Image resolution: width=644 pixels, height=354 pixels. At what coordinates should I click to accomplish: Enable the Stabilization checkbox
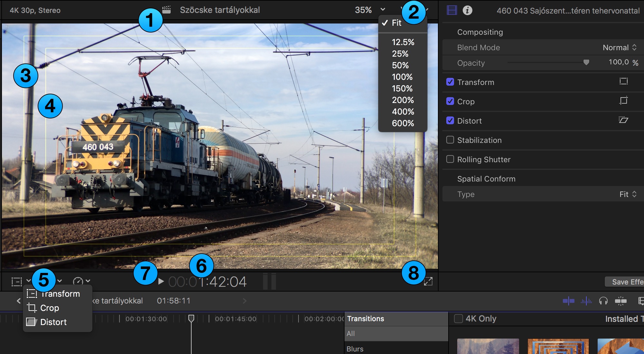click(450, 140)
